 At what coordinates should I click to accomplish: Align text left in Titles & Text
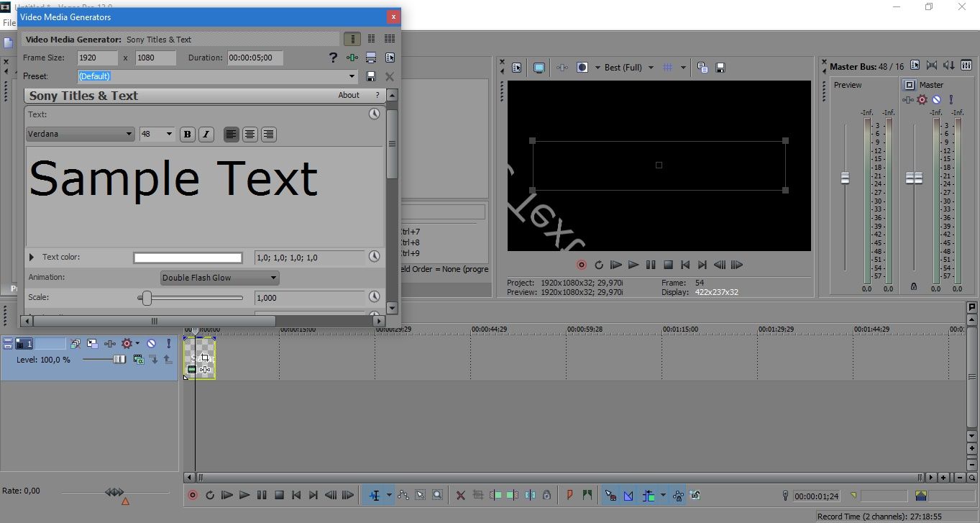[232, 134]
